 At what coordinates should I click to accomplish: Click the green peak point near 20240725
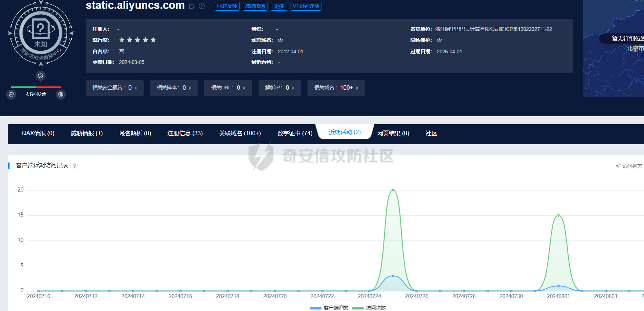pos(393,190)
